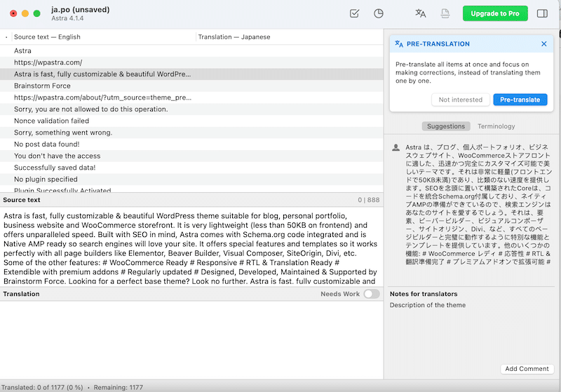
Task: Click the 'Remaining: 1177' status text
Action: 118,387
